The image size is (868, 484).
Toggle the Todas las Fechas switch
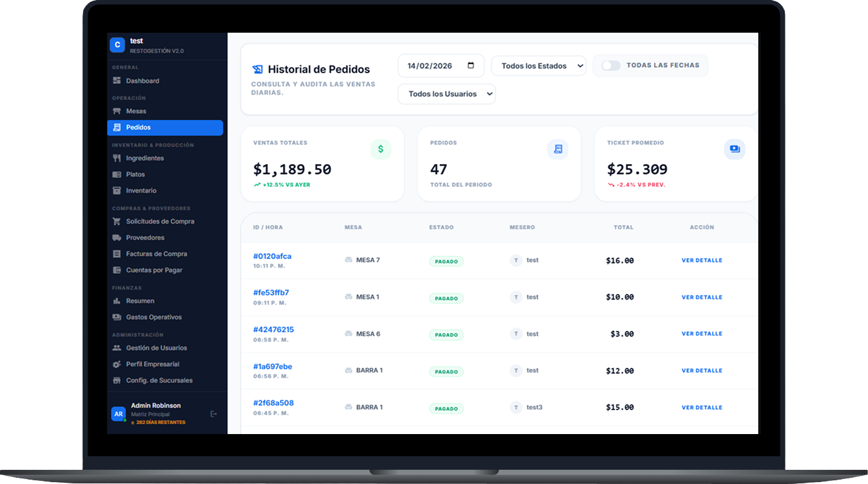tap(611, 65)
